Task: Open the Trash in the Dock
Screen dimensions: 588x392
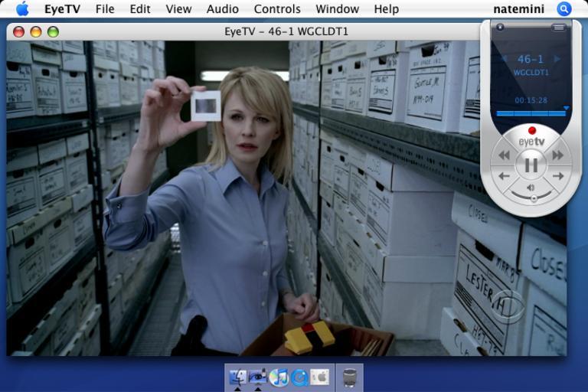Action: point(349,377)
